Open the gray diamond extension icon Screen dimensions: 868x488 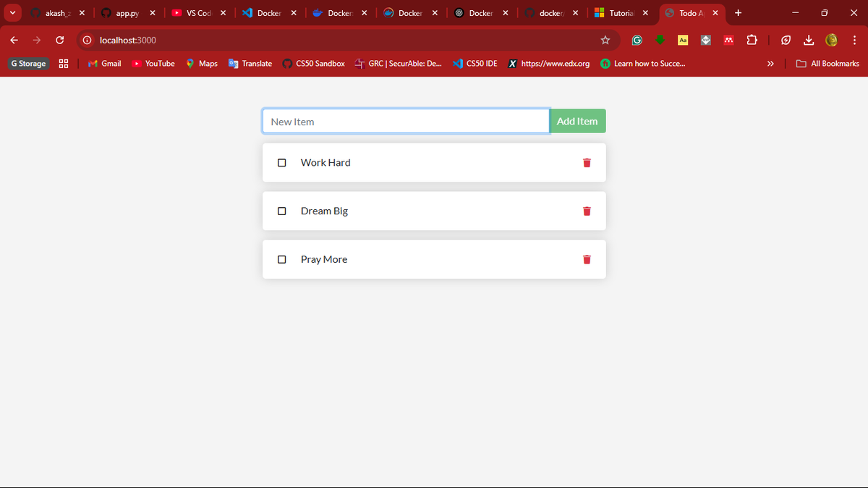706,40
